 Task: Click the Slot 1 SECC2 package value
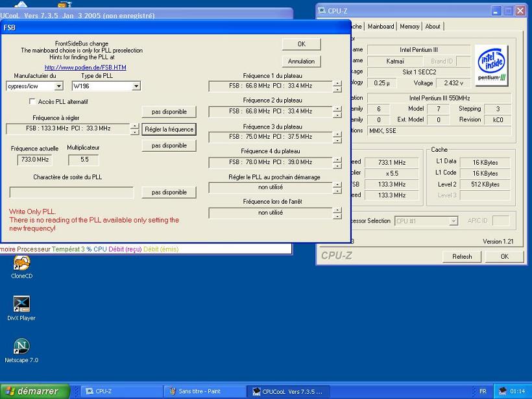(419, 72)
